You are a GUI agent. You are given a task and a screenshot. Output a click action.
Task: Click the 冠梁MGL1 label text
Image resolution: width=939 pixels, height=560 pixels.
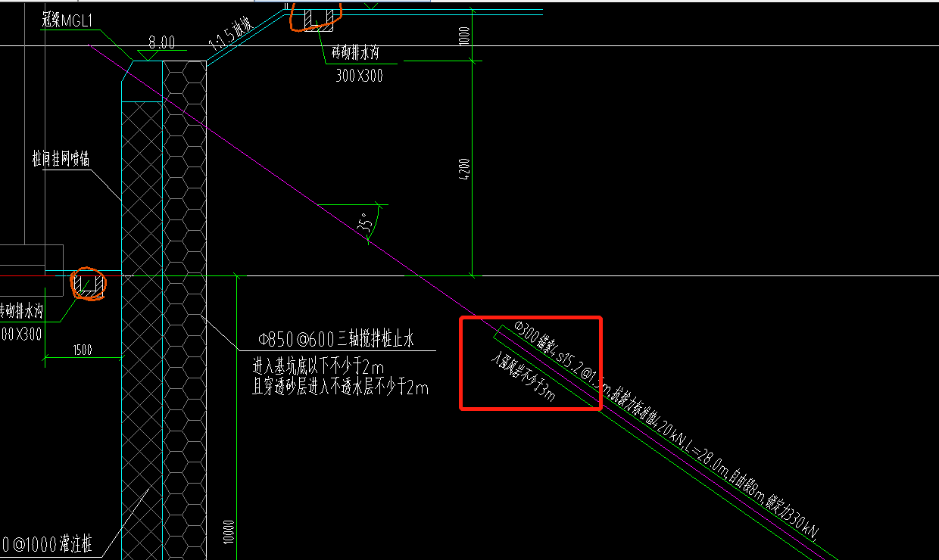[x=67, y=22]
